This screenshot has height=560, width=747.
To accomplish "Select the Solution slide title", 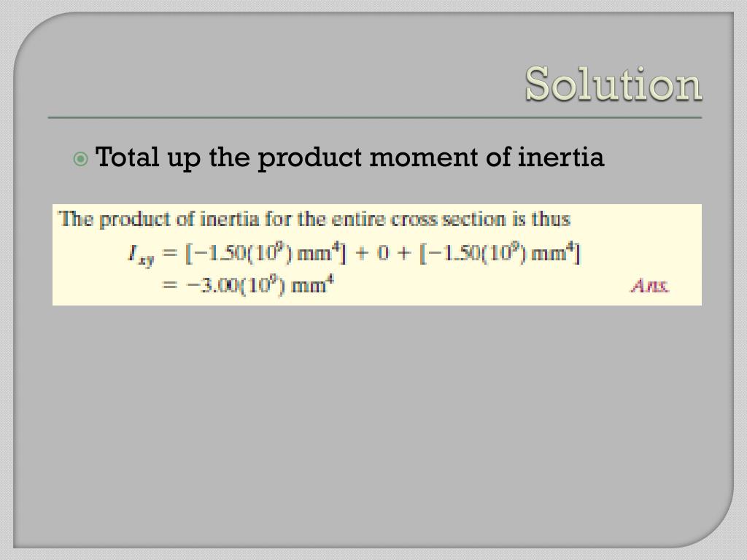I will tap(614, 85).
